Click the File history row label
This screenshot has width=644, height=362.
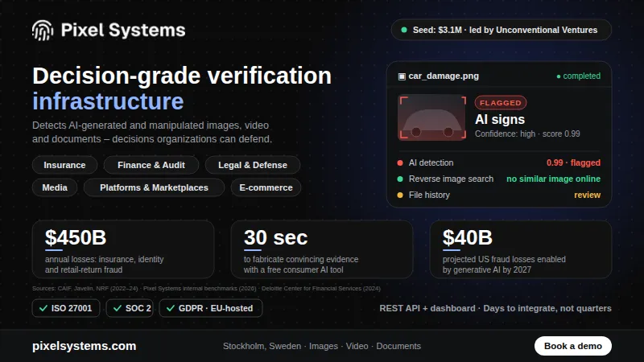tap(429, 195)
